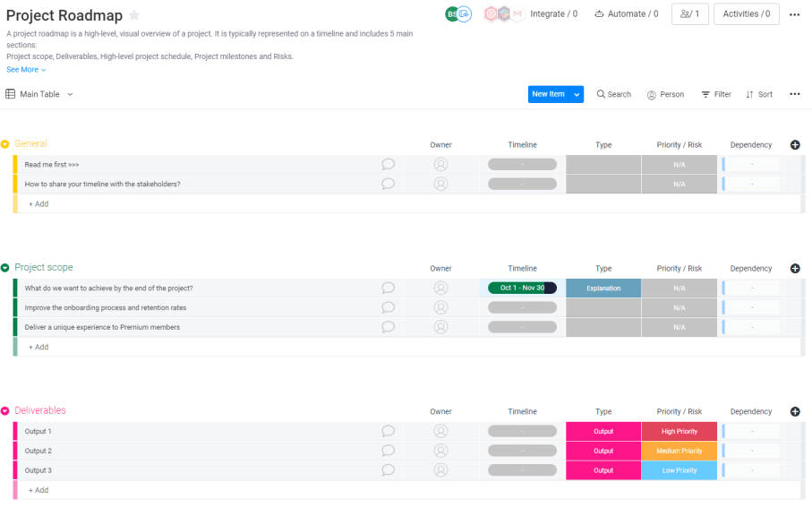Assign owner avatar for Improve the onboarding process

click(x=440, y=307)
